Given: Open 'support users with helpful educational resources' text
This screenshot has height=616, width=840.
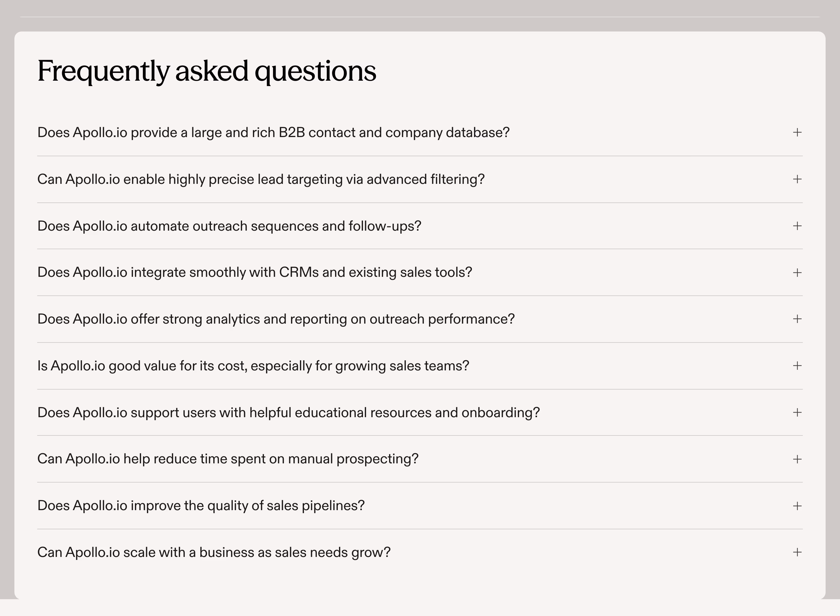Looking at the screenshot, I should point(289,413).
